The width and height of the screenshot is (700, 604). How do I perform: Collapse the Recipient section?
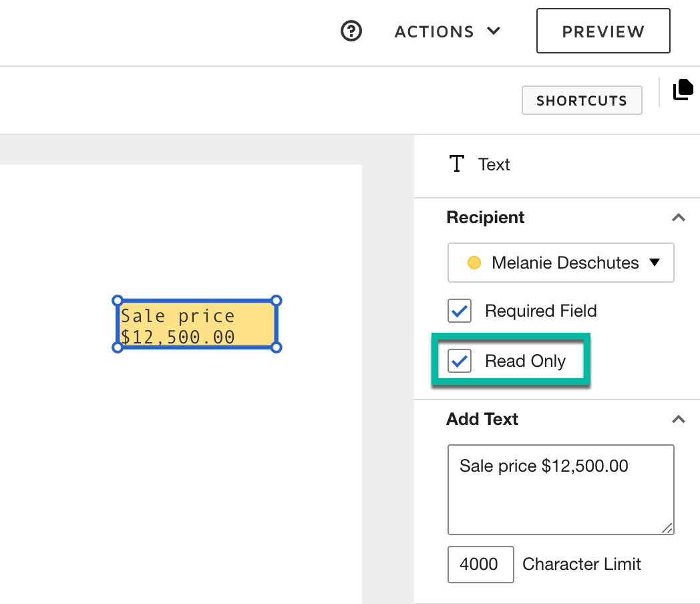pyautogui.click(x=679, y=218)
